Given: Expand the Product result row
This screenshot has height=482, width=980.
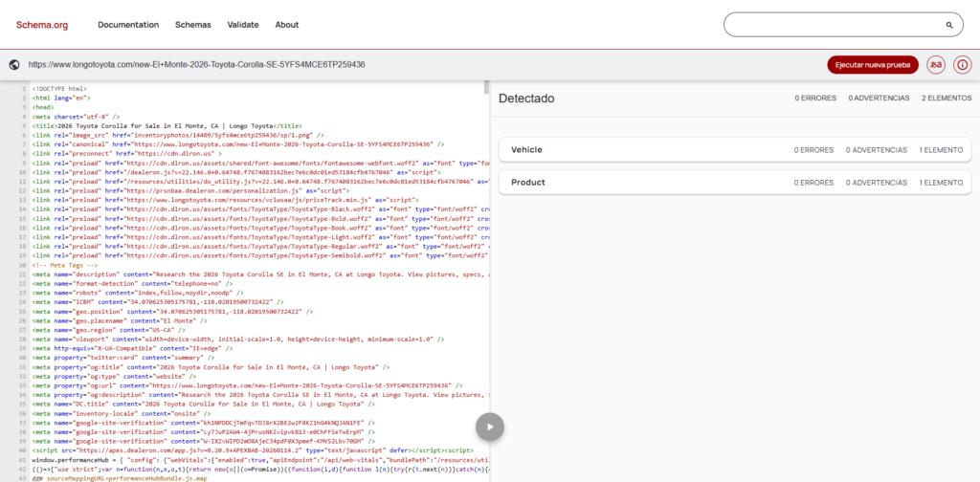Looking at the screenshot, I should click(734, 182).
